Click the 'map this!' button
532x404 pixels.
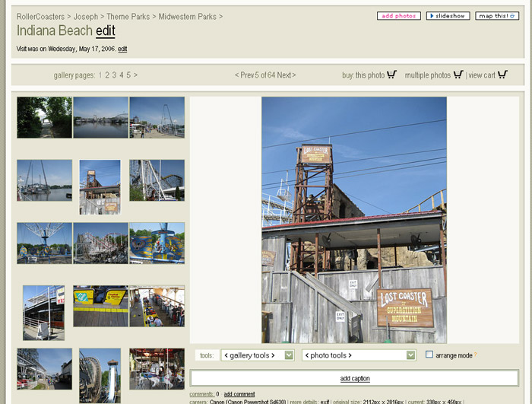(497, 16)
